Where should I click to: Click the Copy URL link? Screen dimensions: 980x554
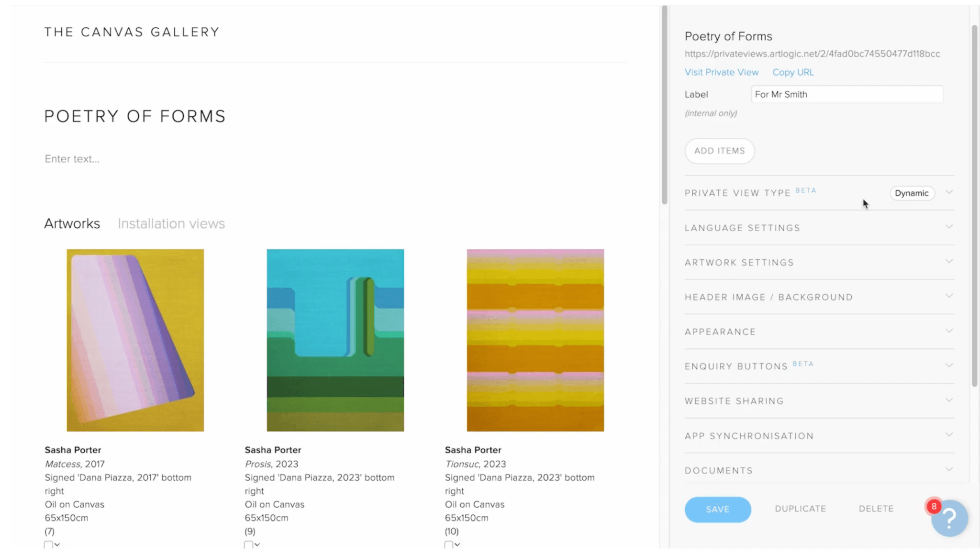[x=793, y=72]
